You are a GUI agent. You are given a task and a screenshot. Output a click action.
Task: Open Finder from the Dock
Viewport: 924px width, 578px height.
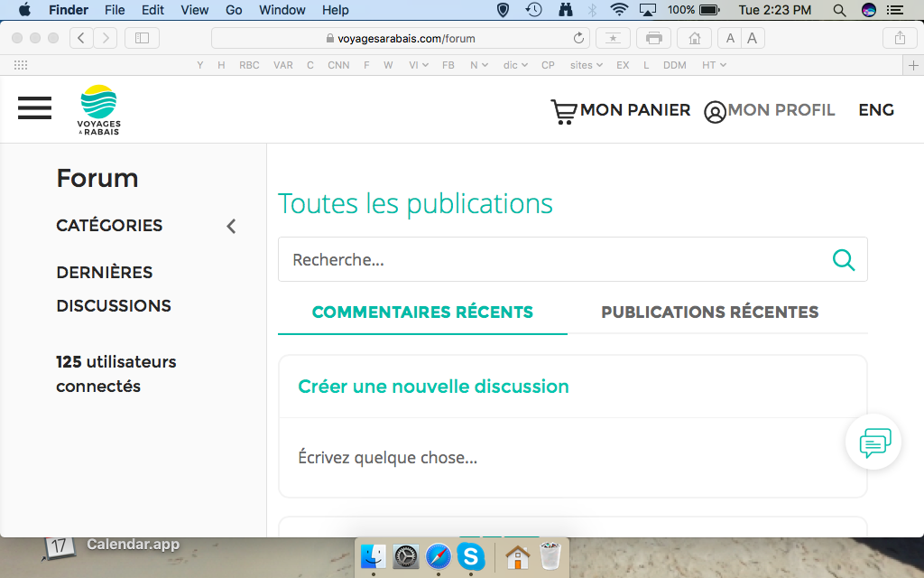click(374, 556)
